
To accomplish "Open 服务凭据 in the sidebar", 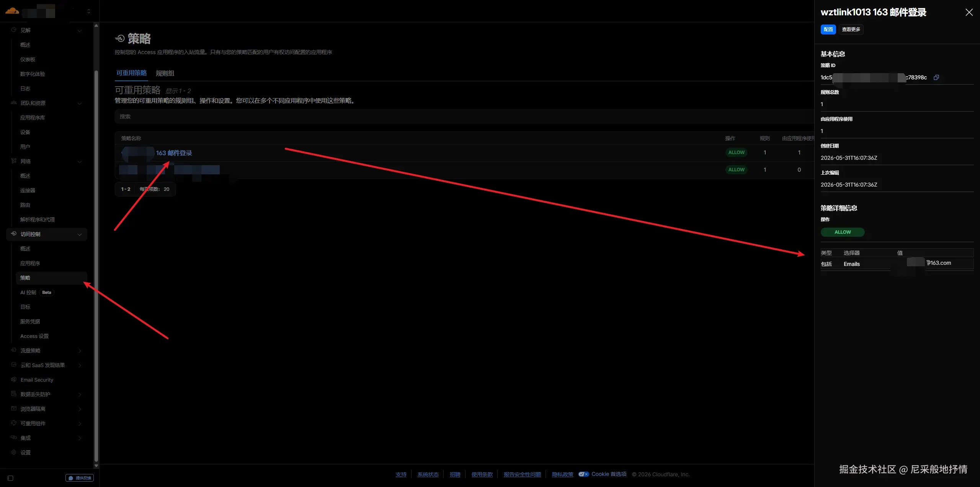I will (30, 321).
